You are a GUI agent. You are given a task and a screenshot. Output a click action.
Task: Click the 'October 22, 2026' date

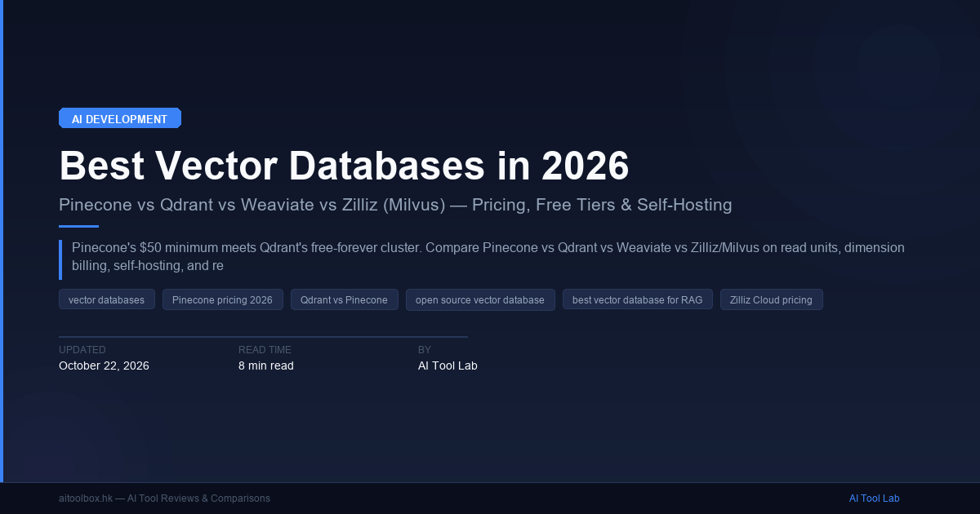tap(104, 366)
